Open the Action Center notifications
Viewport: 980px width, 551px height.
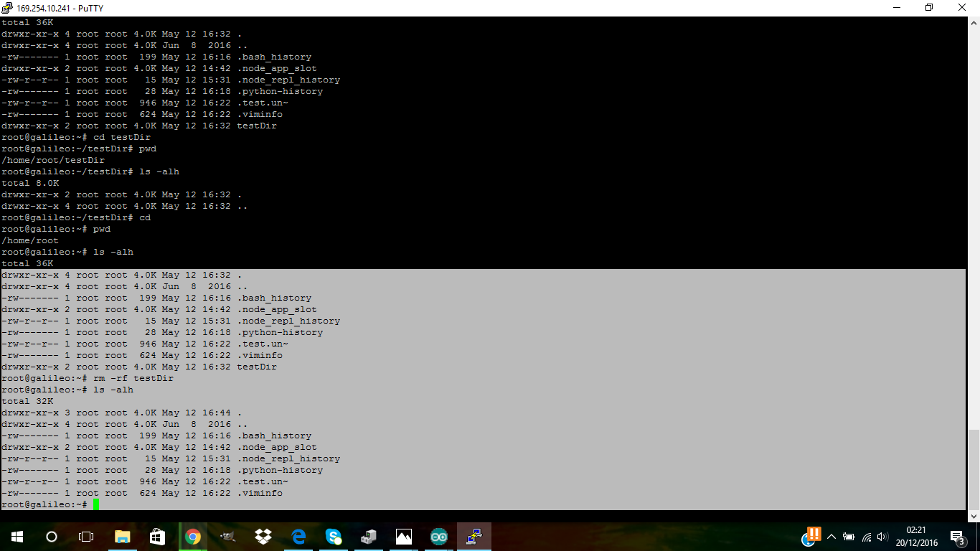coord(957,537)
